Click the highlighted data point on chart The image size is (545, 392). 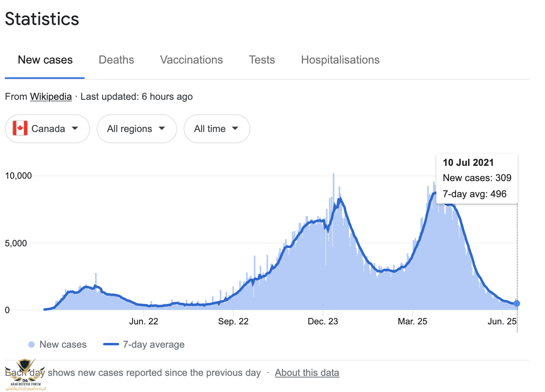tap(516, 303)
